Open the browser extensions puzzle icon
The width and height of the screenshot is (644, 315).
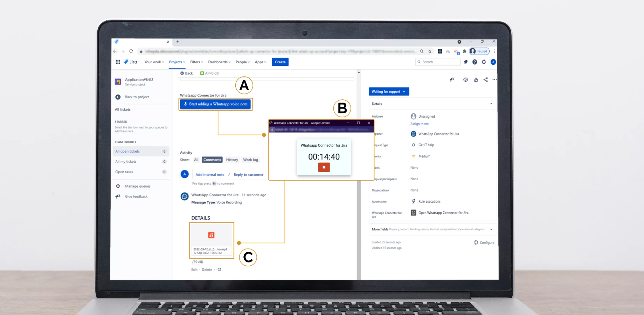click(464, 51)
